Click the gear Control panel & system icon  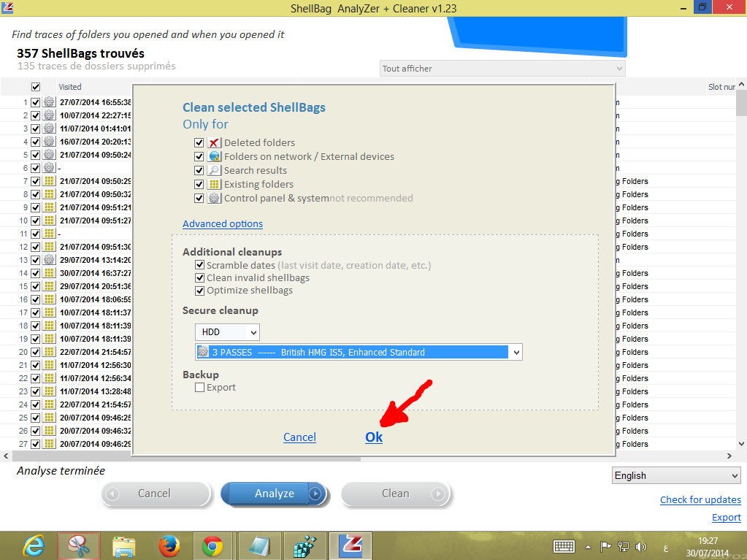pyautogui.click(x=214, y=199)
